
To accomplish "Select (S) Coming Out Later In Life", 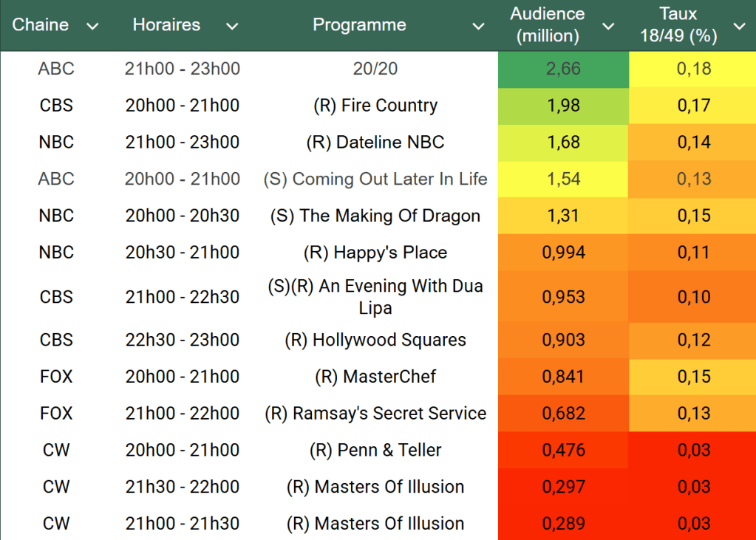I will (375, 179).
